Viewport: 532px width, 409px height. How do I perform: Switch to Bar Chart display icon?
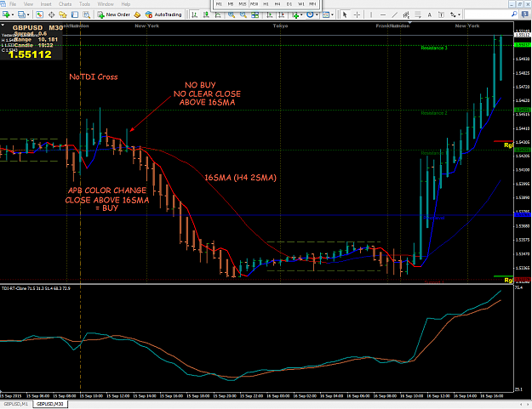click(x=194, y=14)
